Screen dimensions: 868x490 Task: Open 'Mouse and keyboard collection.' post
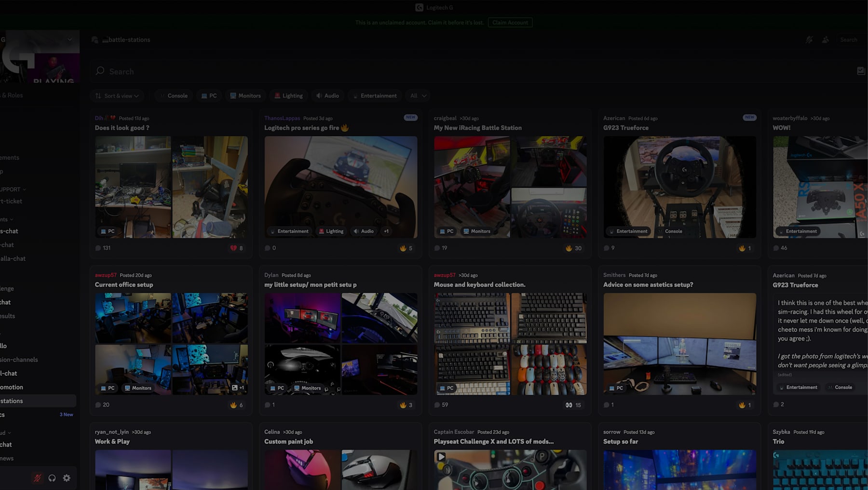coord(479,285)
